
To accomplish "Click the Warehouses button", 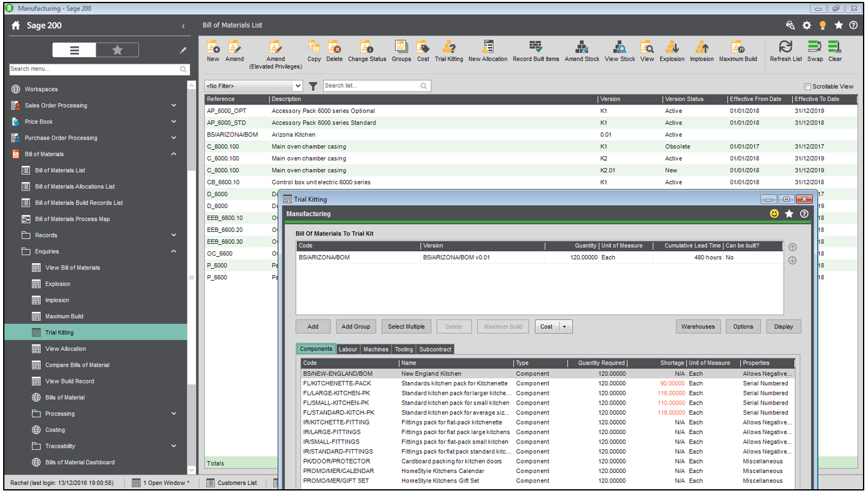I will (x=698, y=326).
